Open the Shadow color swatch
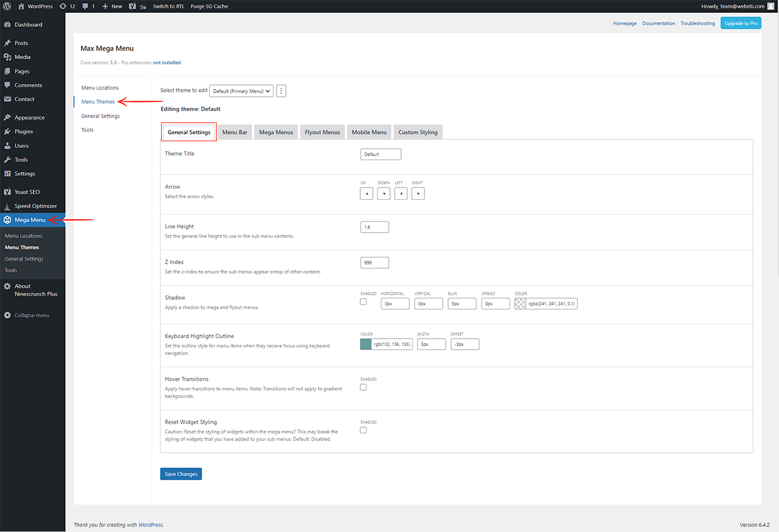 [520, 303]
